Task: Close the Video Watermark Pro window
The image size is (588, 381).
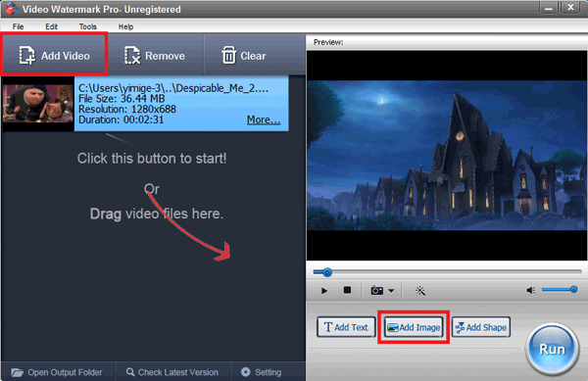Action: 570,8
